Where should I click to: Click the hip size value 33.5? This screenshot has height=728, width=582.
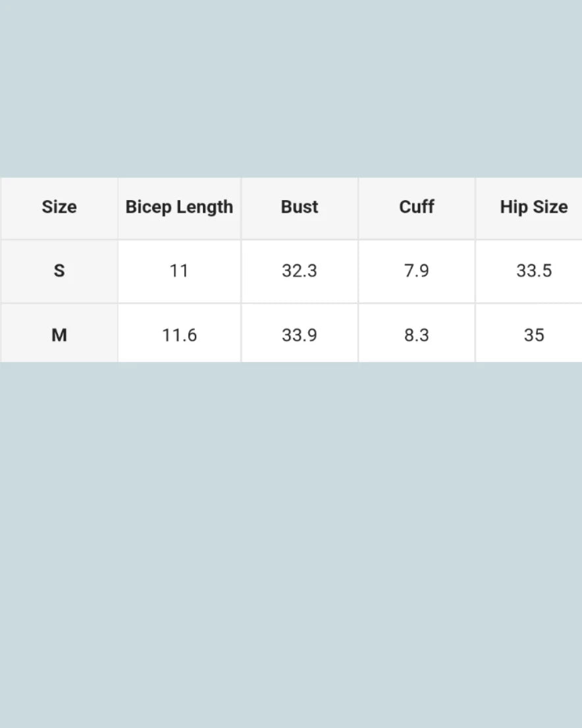[x=534, y=271]
